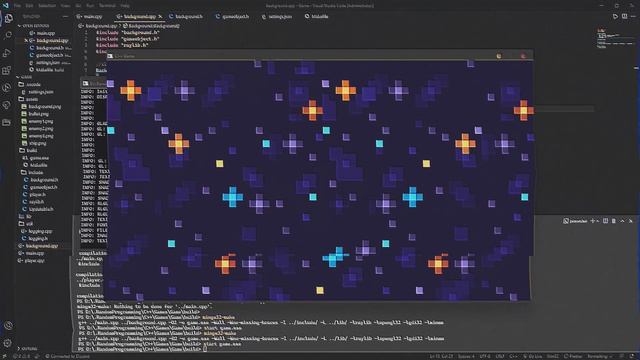Open the Edit menu
Screen dimensions: 640x360
pyautogui.click(x=29, y=6)
